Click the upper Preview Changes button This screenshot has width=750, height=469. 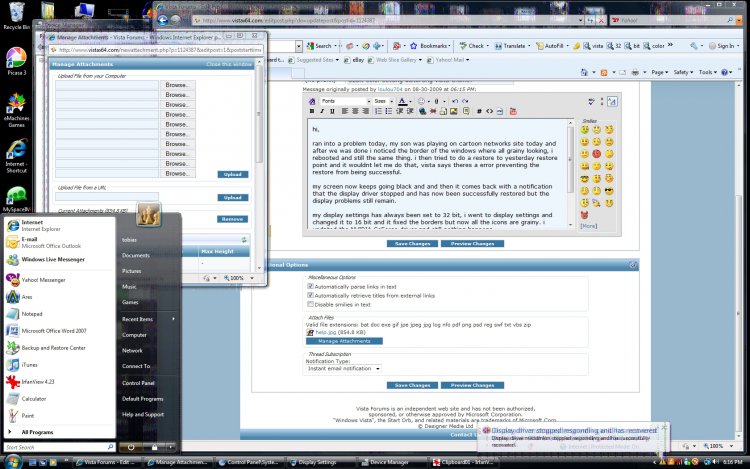point(472,243)
